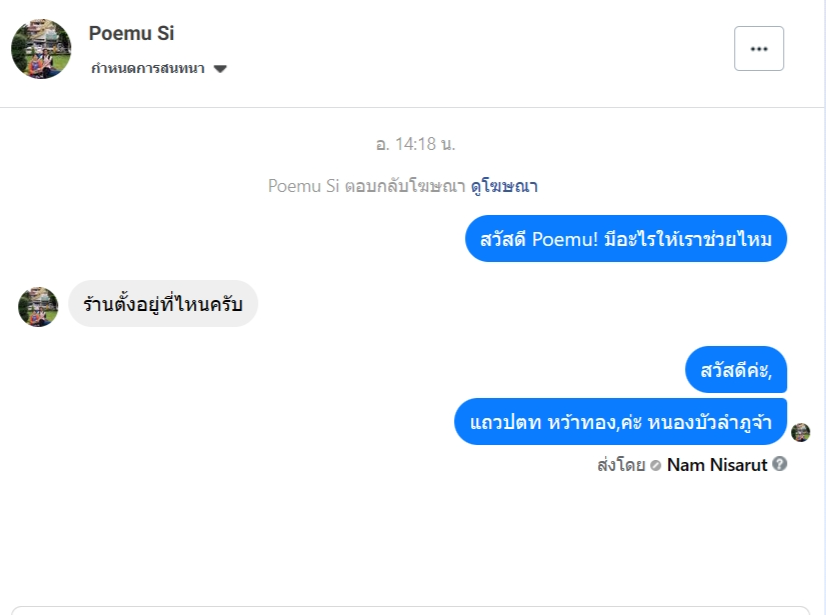Click the timestamp อ. 14:18 น.

click(x=415, y=144)
